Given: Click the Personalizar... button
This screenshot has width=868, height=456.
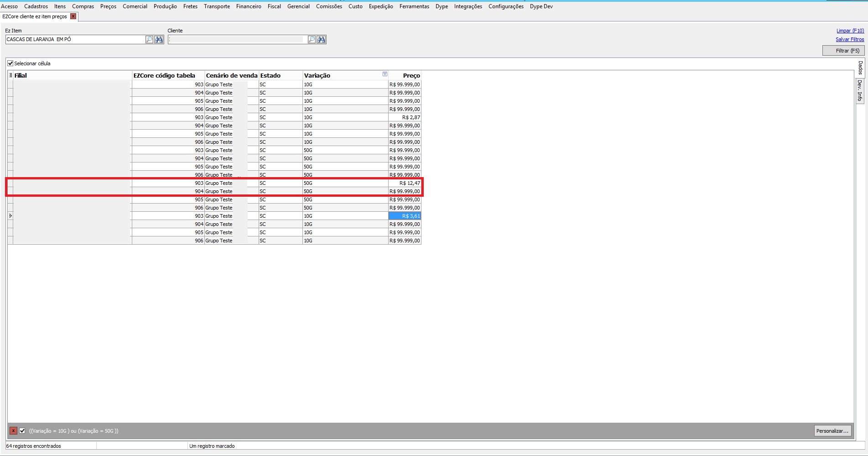Looking at the screenshot, I should coord(832,431).
